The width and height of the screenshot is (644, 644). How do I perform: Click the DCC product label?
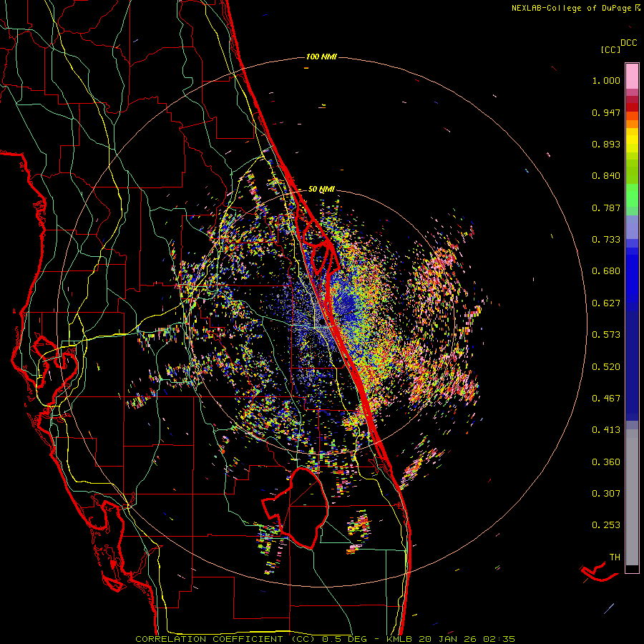(x=628, y=43)
